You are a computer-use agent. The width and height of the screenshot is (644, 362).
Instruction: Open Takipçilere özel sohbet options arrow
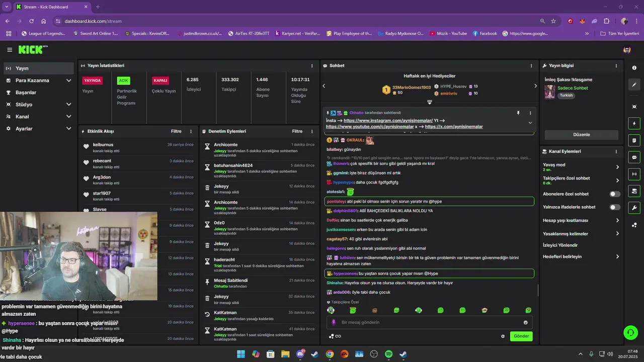tap(617, 180)
